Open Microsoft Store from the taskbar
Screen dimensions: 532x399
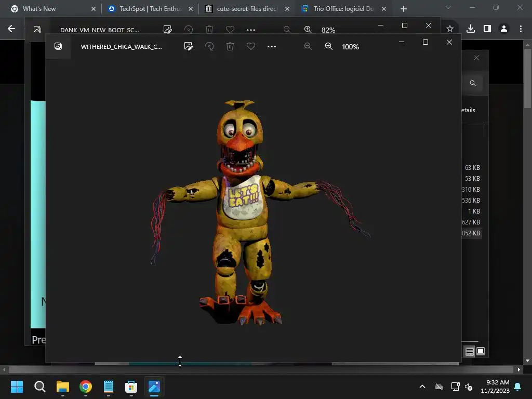[x=131, y=387]
